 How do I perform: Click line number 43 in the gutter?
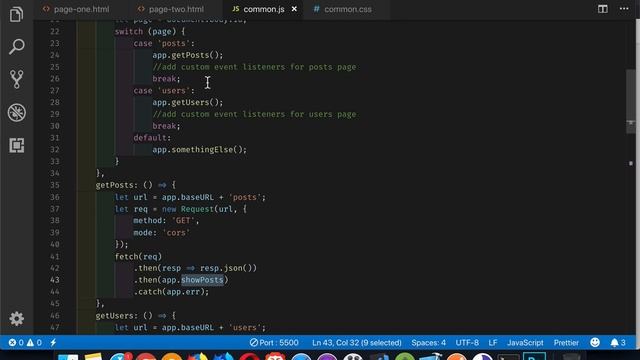click(55, 280)
